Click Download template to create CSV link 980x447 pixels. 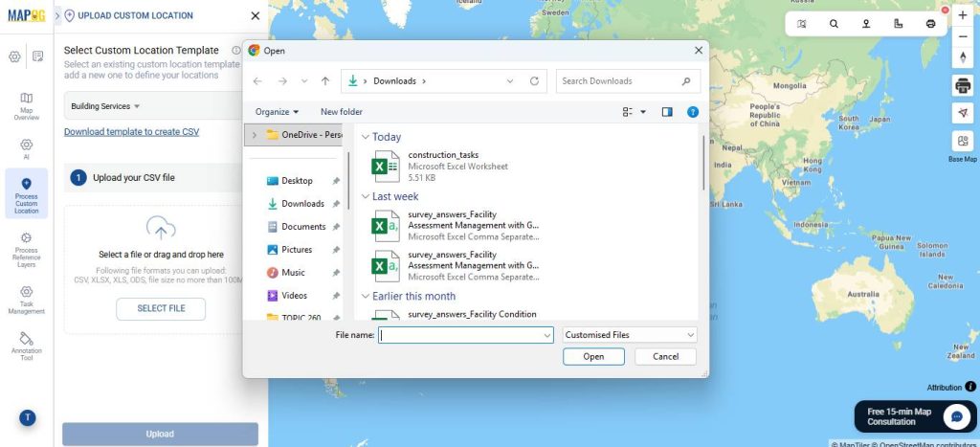[x=132, y=132]
